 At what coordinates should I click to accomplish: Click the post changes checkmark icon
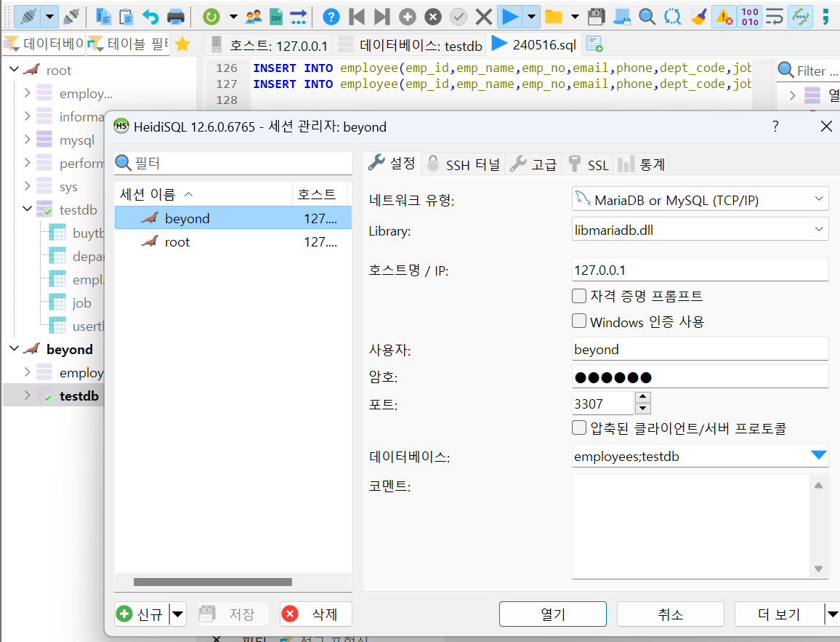458,17
